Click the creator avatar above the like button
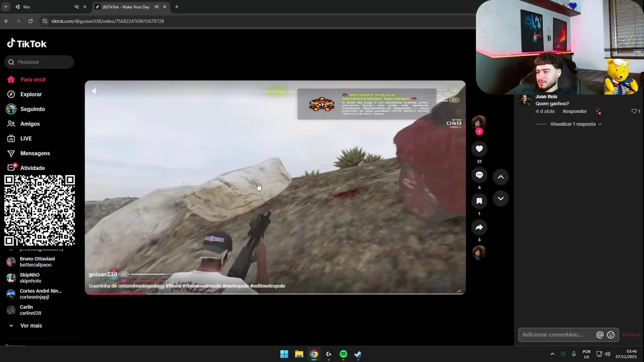This screenshot has height=362, width=644. click(x=479, y=122)
